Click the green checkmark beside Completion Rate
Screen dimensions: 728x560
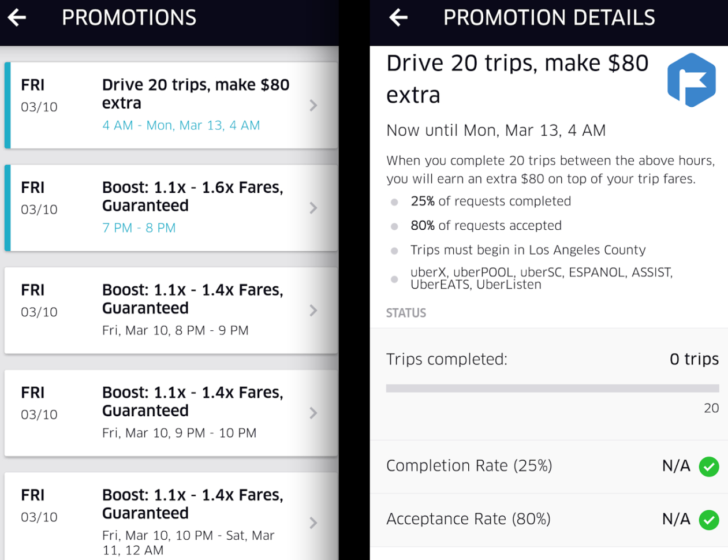tap(709, 466)
